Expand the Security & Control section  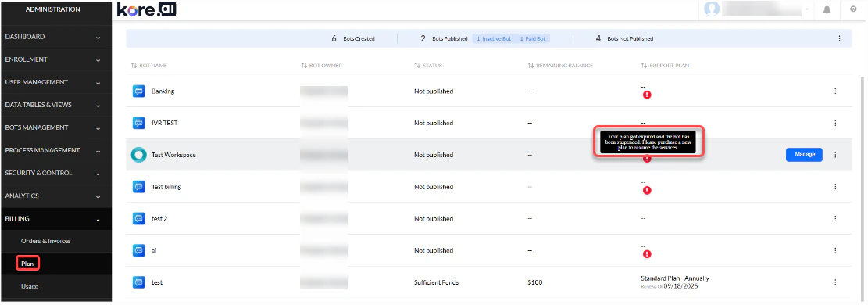(x=55, y=173)
